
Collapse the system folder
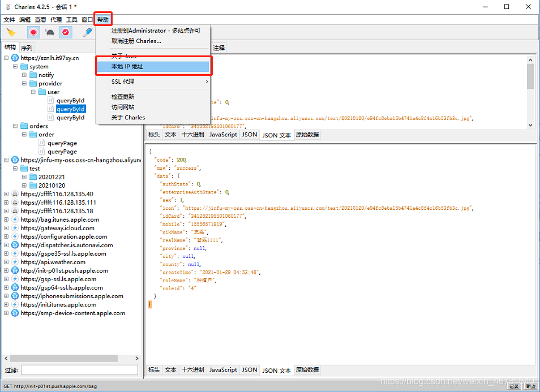pos(15,66)
